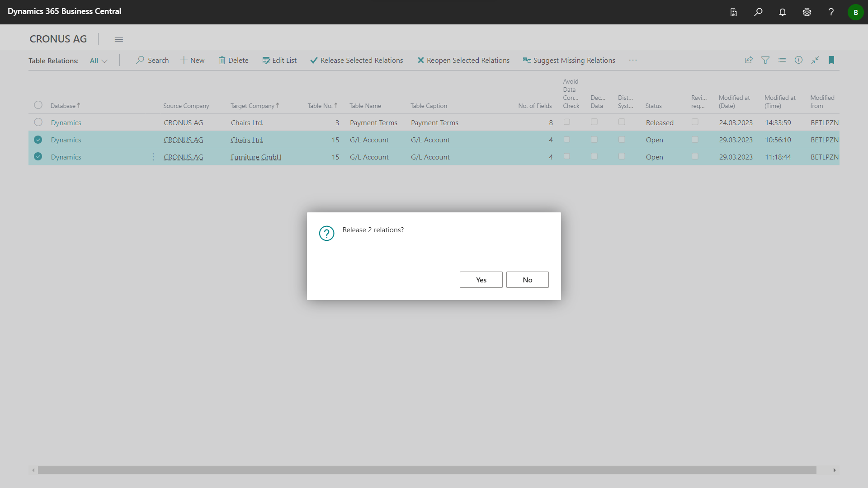
Task: Open the settings gear
Action: tap(807, 12)
